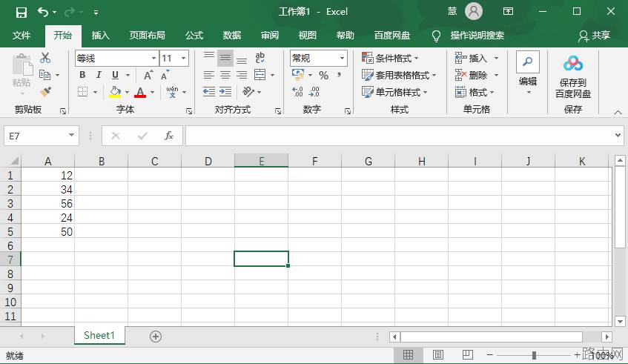
Task: Select the Sheet1 tab
Action: point(99,335)
